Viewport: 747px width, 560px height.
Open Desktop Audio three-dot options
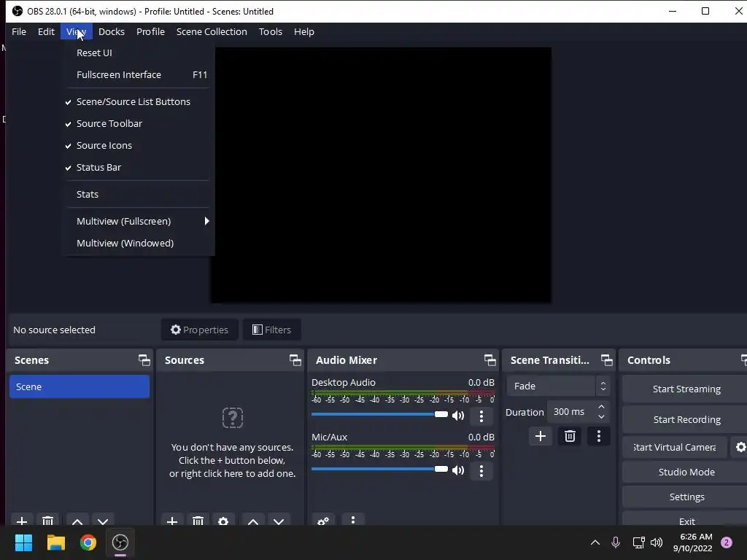[481, 416]
